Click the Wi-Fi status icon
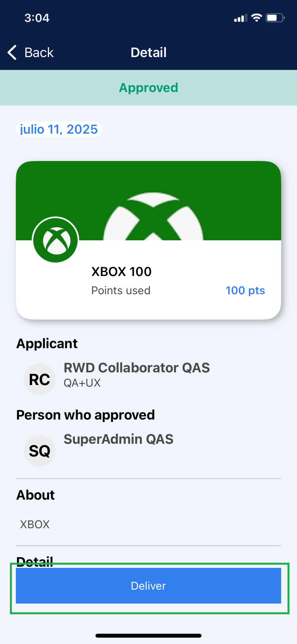Screen dimensions: 297x644 click(x=257, y=18)
